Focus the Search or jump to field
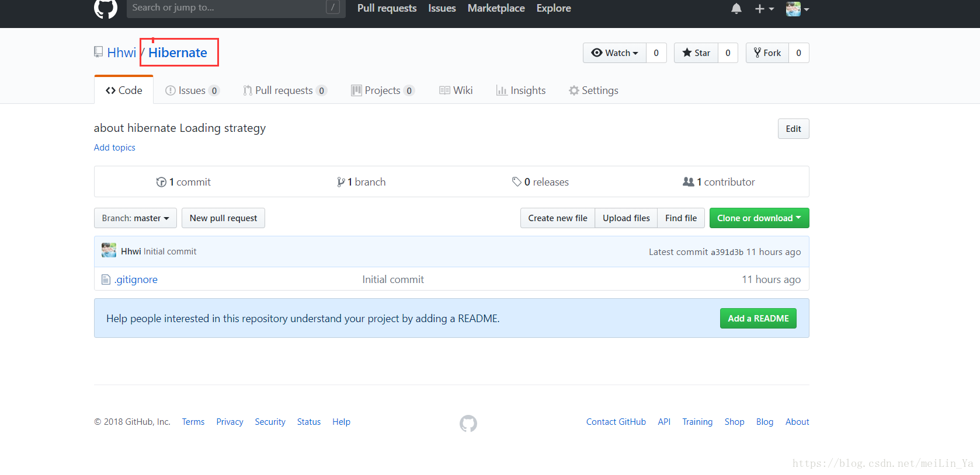The height and width of the screenshot is (475, 980). pos(236,8)
